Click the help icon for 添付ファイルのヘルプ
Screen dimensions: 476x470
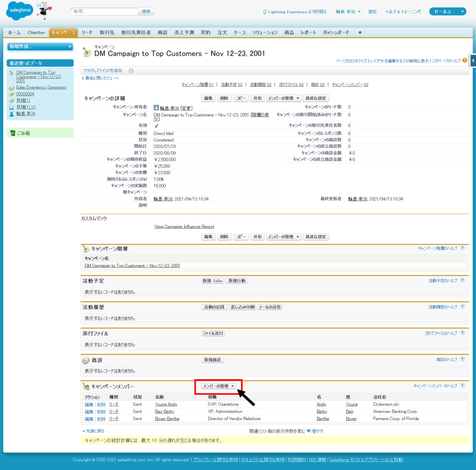tap(463, 333)
